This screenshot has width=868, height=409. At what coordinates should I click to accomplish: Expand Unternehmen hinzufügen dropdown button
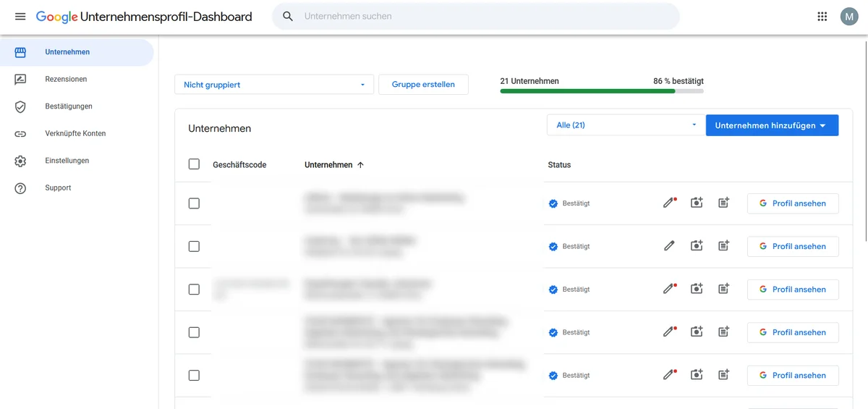pyautogui.click(x=772, y=125)
